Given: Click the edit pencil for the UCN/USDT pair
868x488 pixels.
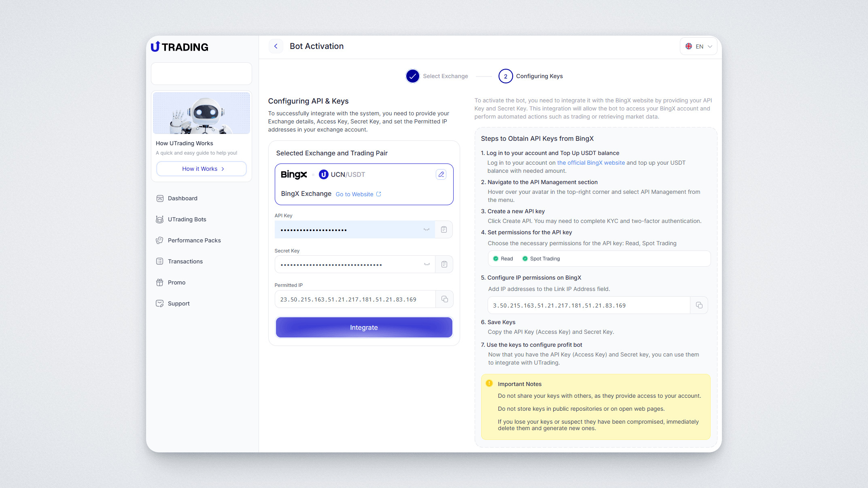Looking at the screenshot, I should tap(441, 174).
